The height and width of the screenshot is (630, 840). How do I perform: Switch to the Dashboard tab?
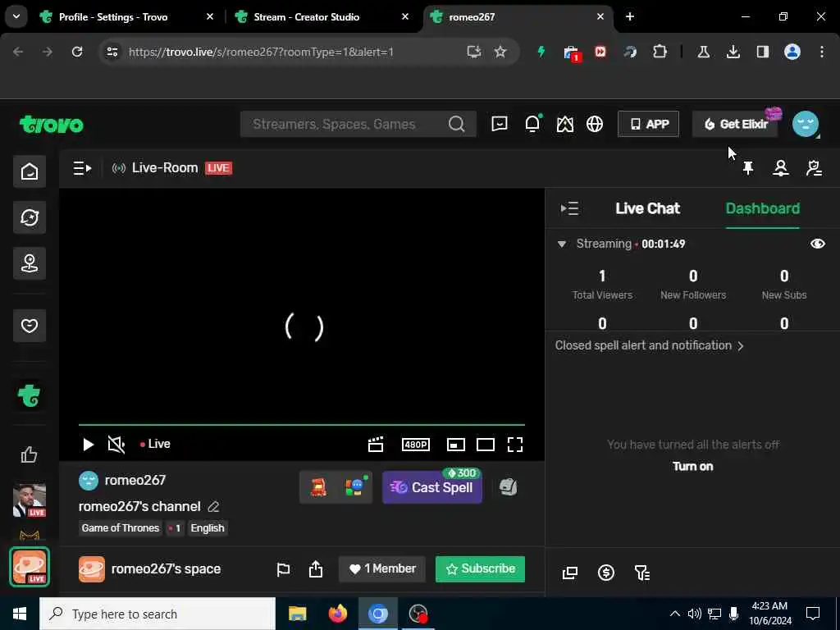762,208
